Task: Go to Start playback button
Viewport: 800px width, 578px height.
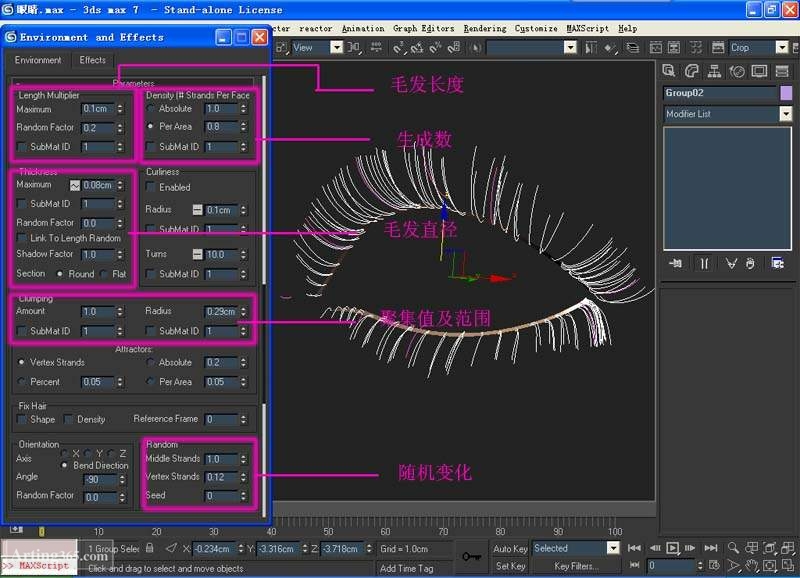Action: tap(634, 548)
